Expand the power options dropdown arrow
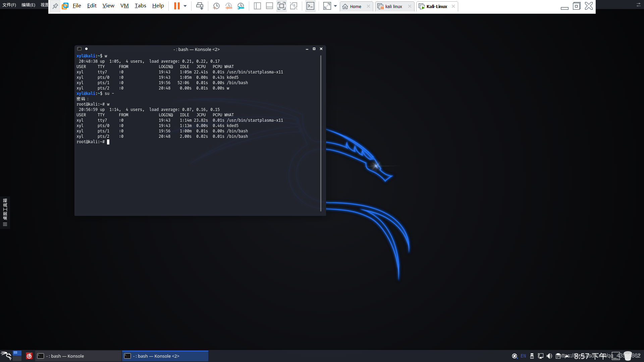The height and width of the screenshot is (362, 644). click(185, 6)
